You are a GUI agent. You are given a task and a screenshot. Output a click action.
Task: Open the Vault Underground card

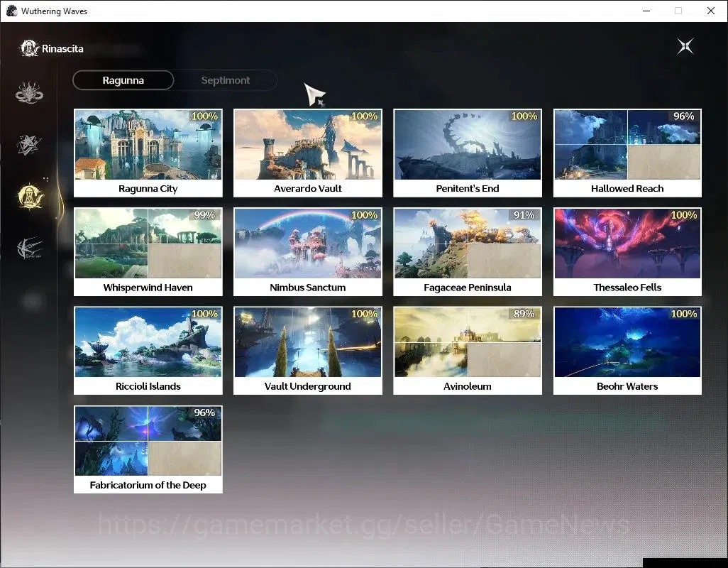click(308, 351)
